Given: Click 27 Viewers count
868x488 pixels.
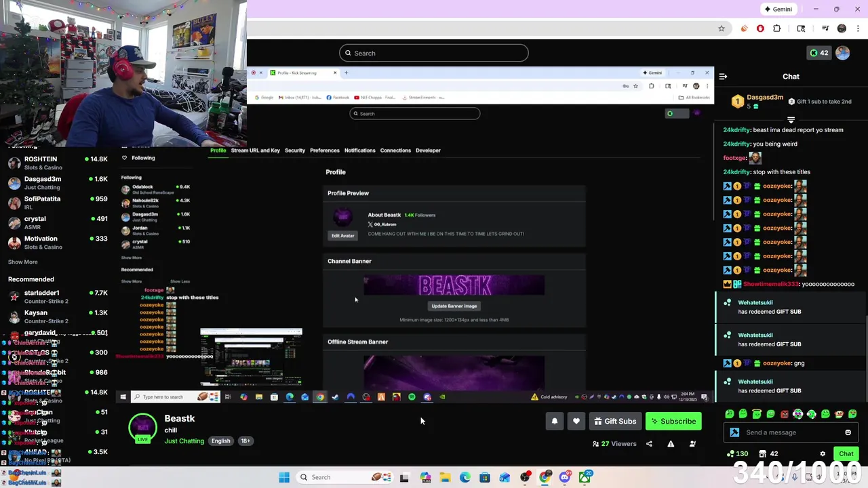Looking at the screenshot, I should [x=614, y=444].
